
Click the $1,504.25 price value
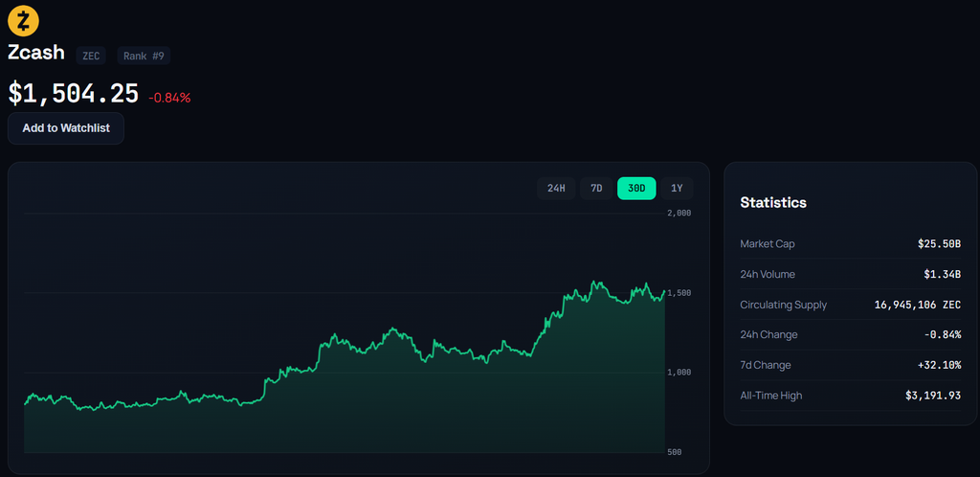click(73, 93)
